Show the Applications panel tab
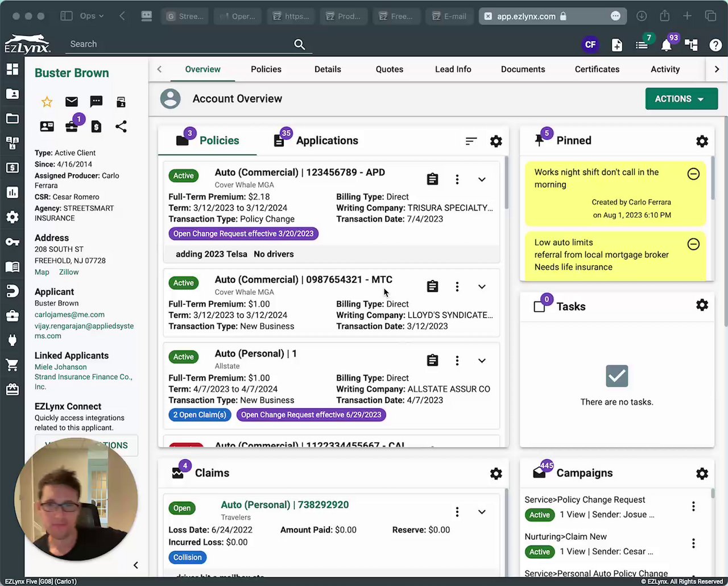This screenshot has height=586, width=728. tap(316, 141)
